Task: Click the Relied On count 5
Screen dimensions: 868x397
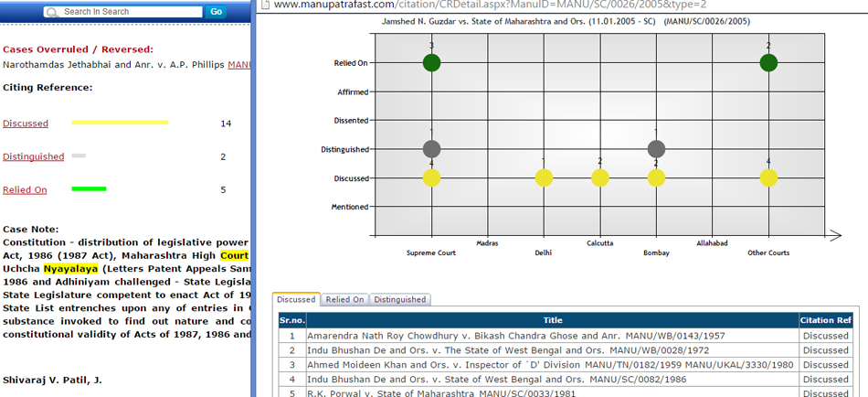Action: coord(223,190)
